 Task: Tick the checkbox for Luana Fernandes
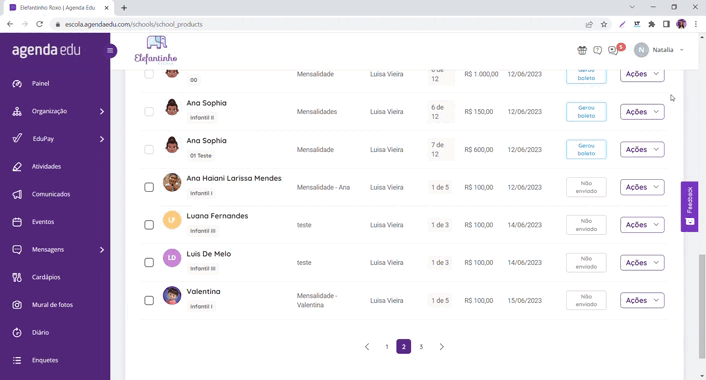pos(149,225)
